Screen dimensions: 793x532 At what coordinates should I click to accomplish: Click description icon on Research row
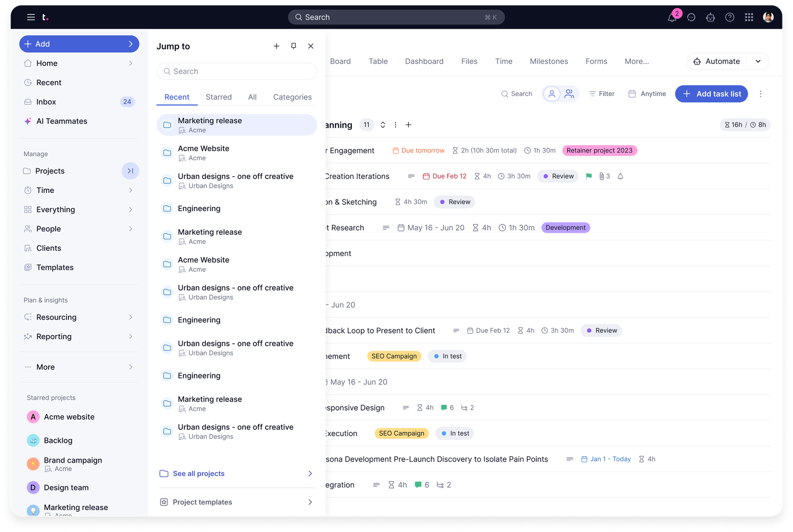click(386, 228)
